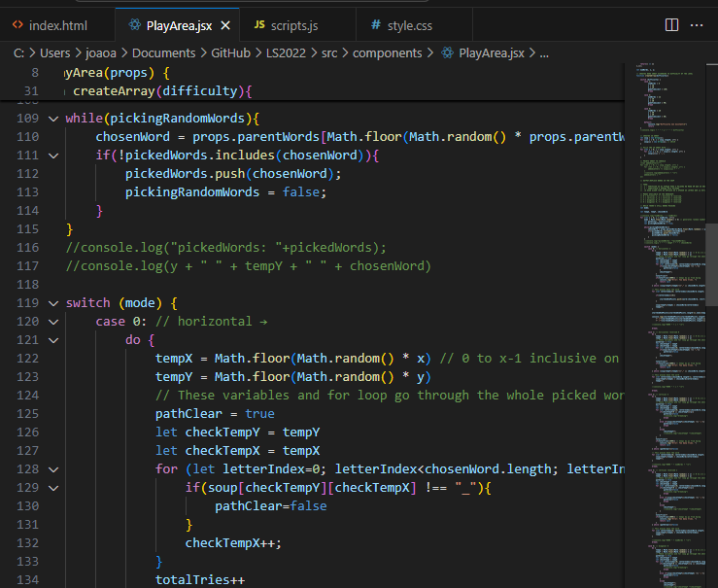Image resolution: width=718 pixels, height=588 pixels.
Task: Select the Documents breadcrumb segment
Action: coord(163,53)
